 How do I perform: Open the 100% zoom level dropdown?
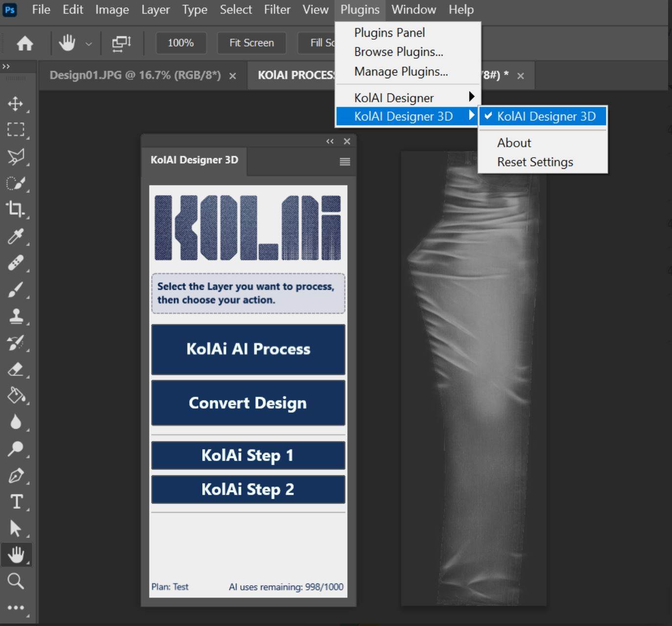point(180,43)
